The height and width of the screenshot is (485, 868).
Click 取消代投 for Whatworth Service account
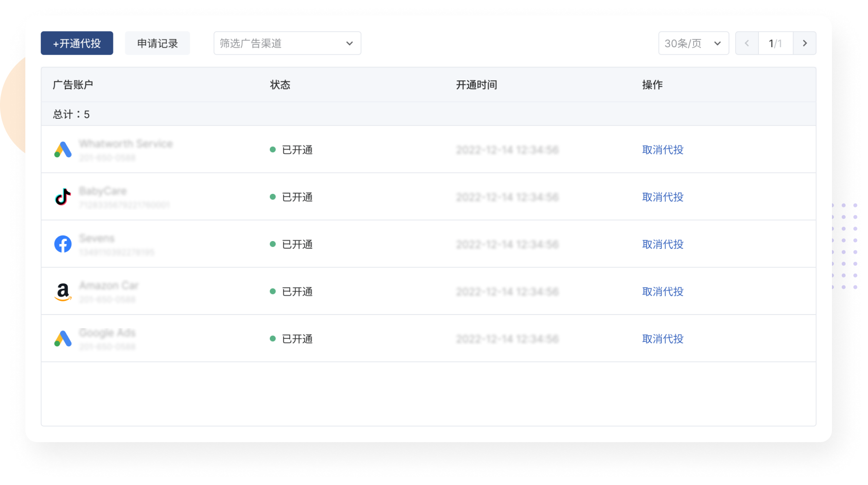coord(662,149)
